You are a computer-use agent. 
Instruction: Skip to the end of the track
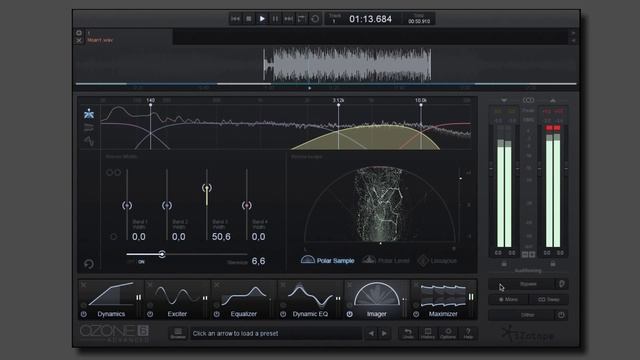pos(288,19)
